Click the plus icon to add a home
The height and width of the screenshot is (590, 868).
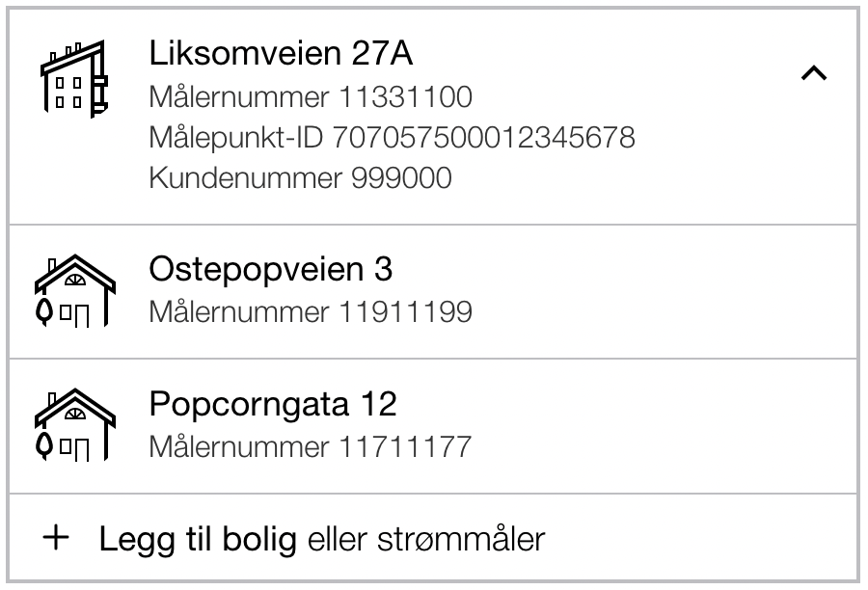(56, 538)
